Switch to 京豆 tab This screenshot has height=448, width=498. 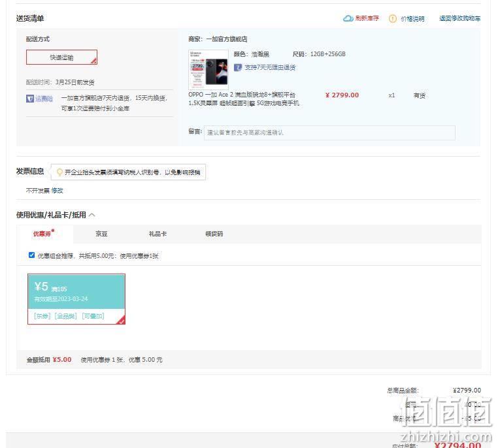pyautogui.click(x=101, y=234)
